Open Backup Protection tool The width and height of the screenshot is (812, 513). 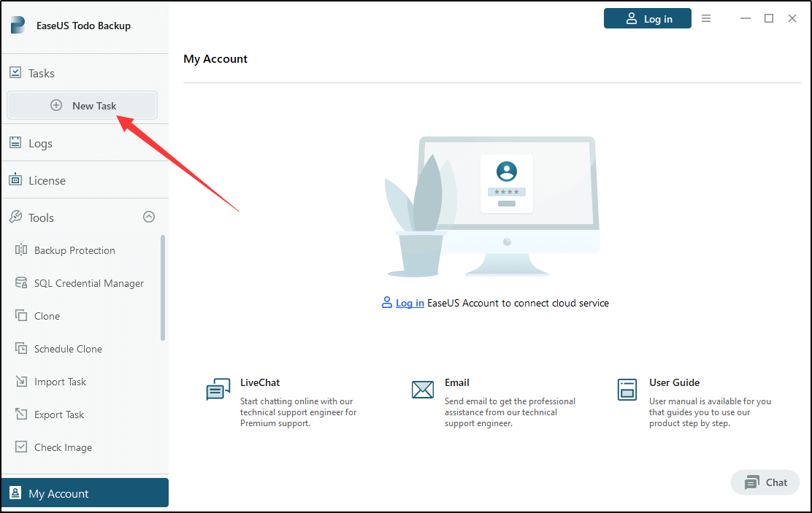coord(74,250)
